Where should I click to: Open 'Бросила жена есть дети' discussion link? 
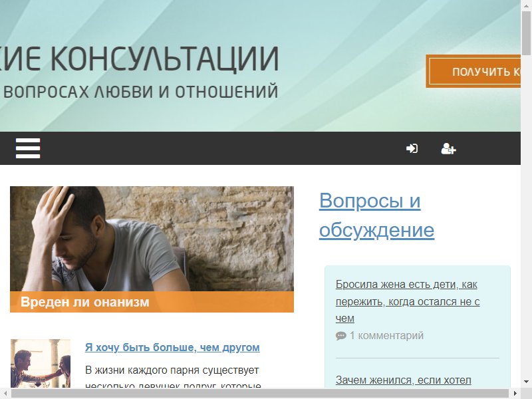pos(408,301)
